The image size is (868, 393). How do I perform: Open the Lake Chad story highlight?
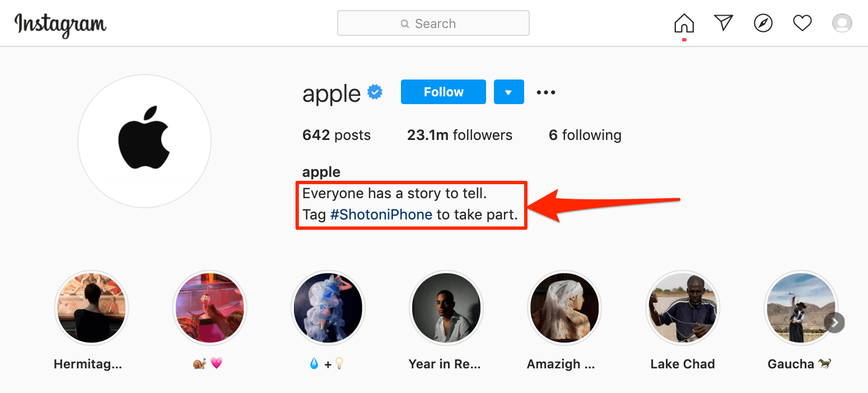[683, 308]
